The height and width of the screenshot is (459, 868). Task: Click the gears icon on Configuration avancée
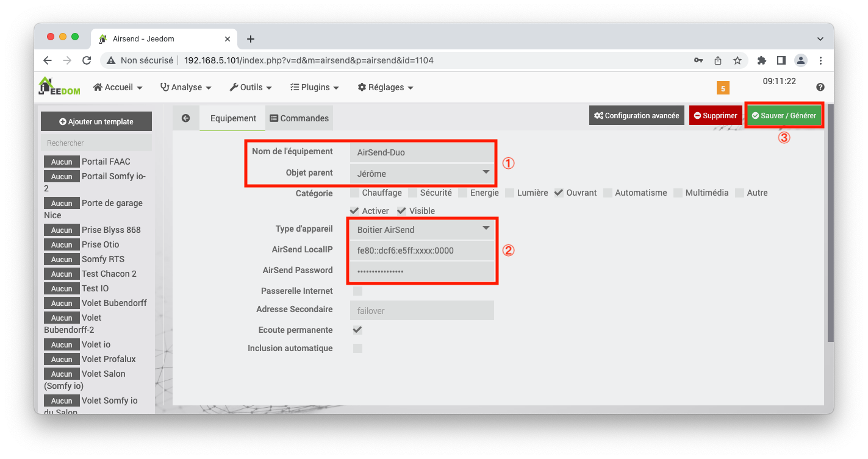[x=599, y=115]
